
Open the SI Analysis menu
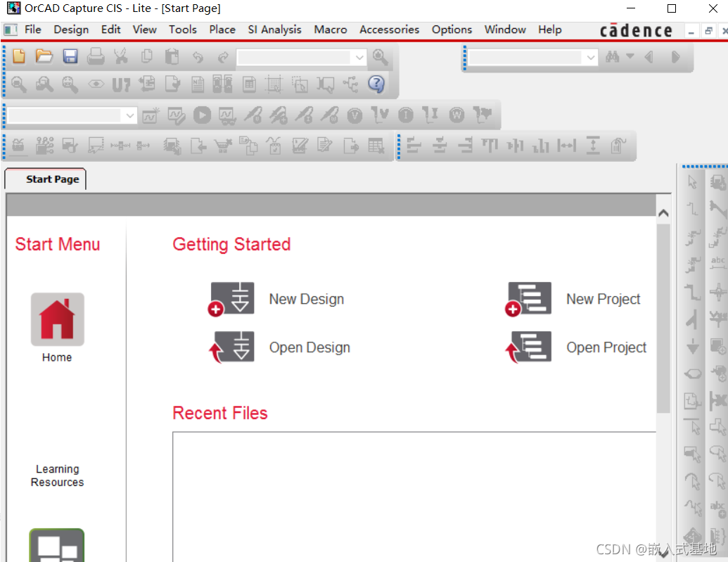click(x=274, y=30)
